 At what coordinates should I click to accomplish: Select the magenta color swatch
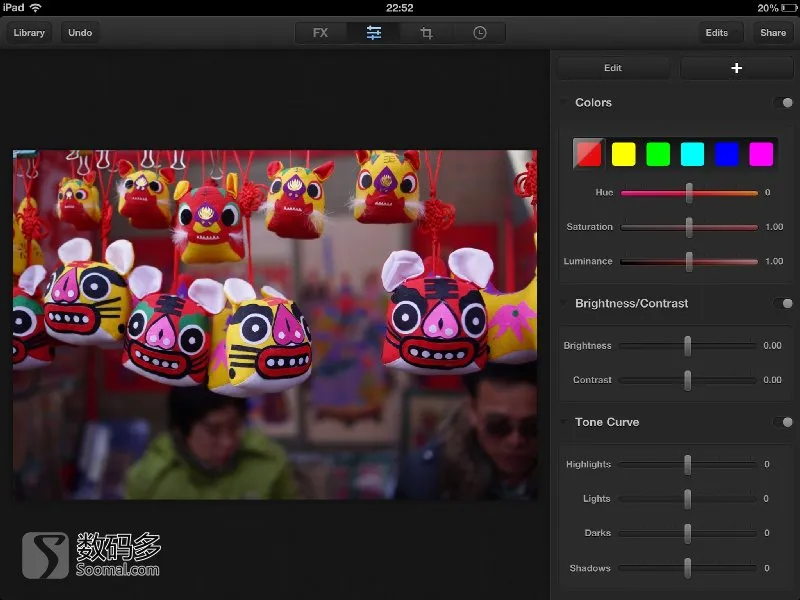[x=761, y=154]
